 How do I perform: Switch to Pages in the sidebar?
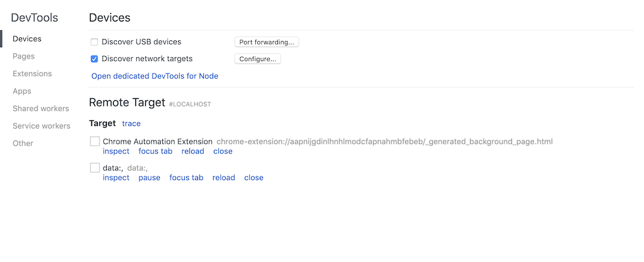(x=24, y=56)
